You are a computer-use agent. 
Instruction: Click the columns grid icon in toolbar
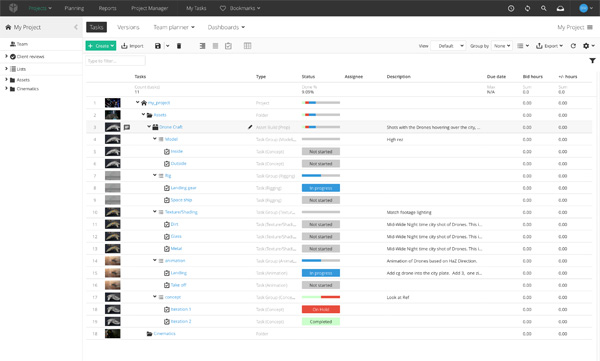pos(248,46)
